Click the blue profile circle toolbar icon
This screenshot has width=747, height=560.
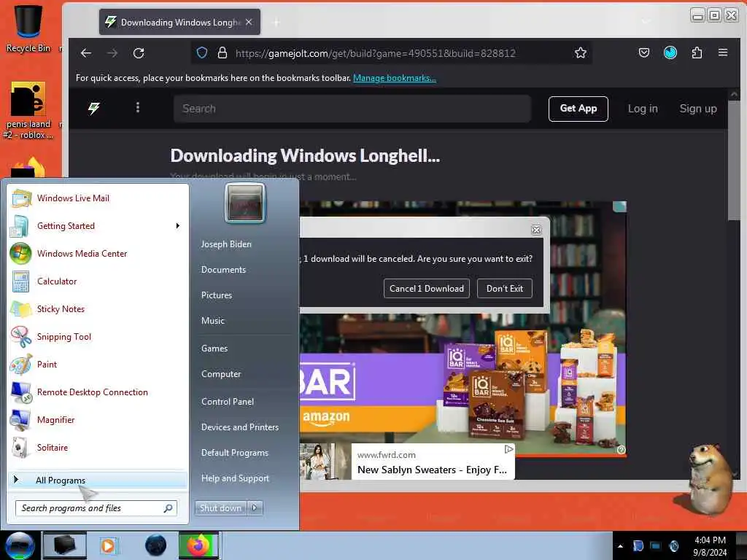click(x=670, y=52)
